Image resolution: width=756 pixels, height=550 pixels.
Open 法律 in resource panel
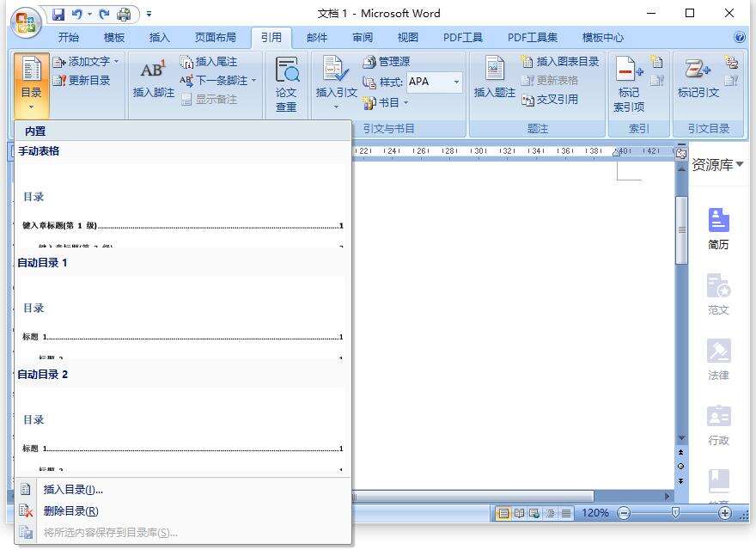coord(718,359)
